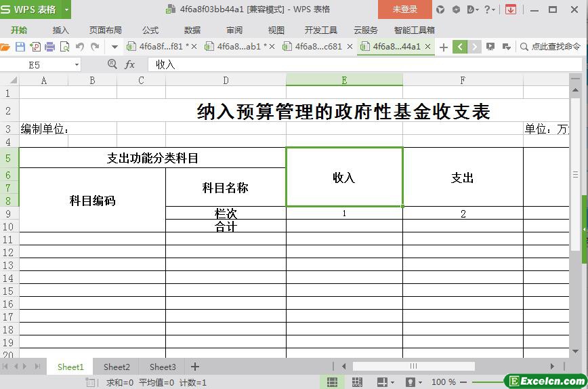Click the save disk icon
This screenshot has height=389, width=588.
coord(20,47)
